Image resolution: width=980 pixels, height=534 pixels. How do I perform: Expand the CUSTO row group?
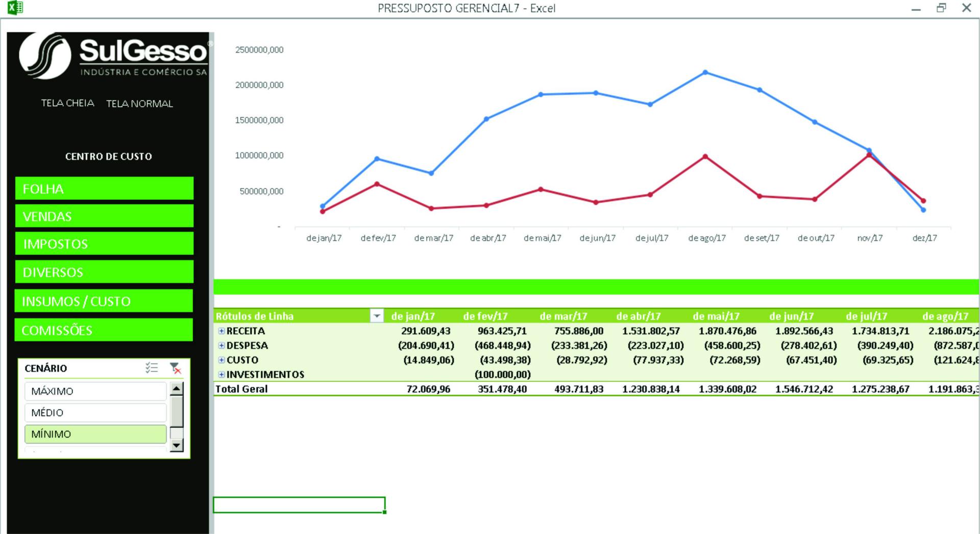[x=222, y=360]
